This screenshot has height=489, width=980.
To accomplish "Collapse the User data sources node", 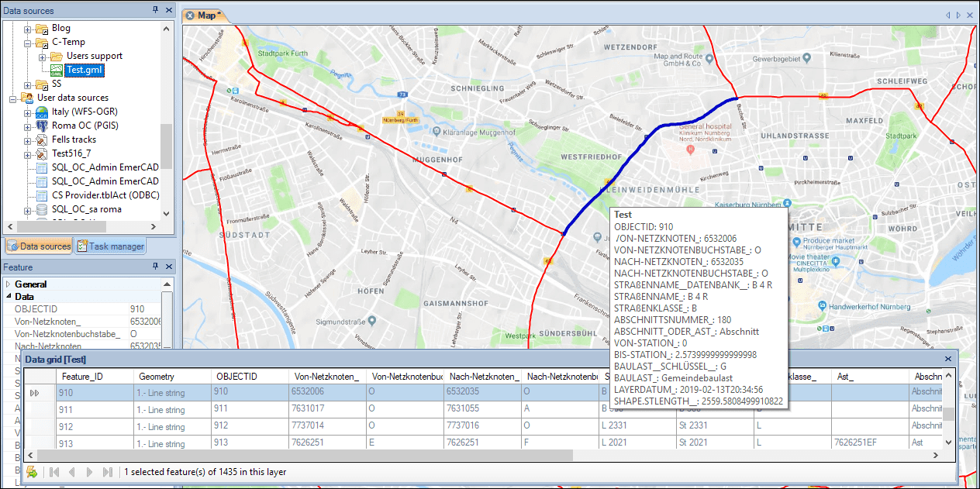I will pos(13,98).
